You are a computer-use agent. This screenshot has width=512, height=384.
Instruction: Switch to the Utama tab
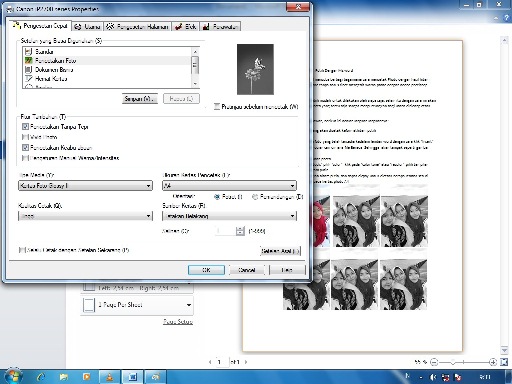[x=88, y=27]
